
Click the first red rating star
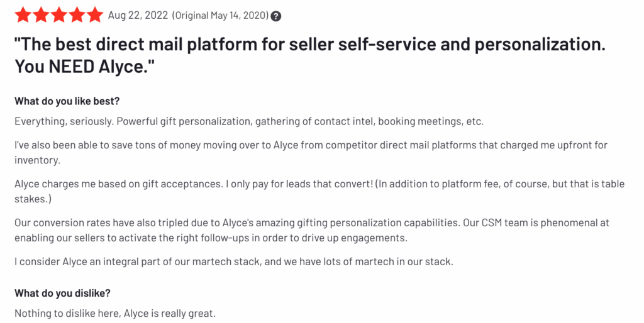pyautogui.click(x=23, y=15)
